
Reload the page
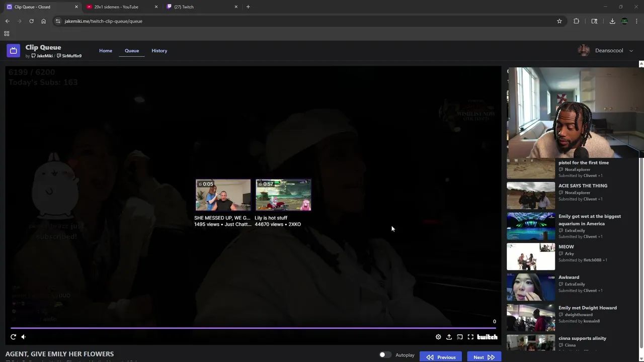[31, 21]
